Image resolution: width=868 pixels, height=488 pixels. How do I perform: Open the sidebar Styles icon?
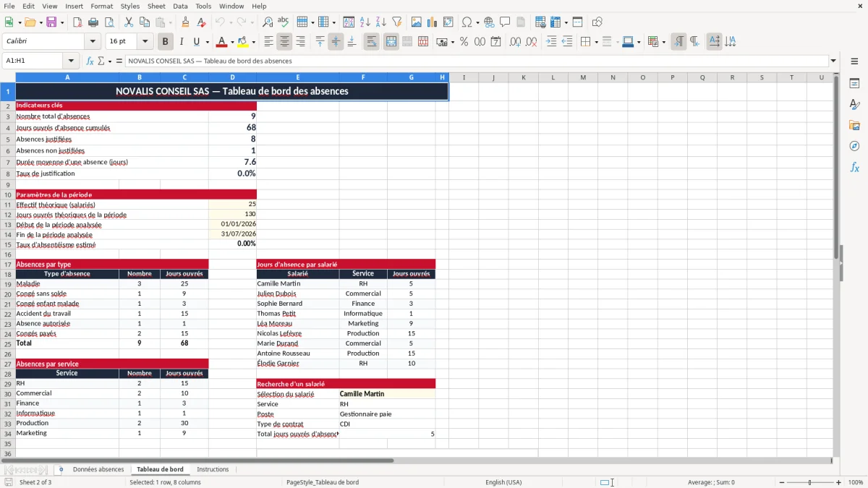click(x=854, y=105)
